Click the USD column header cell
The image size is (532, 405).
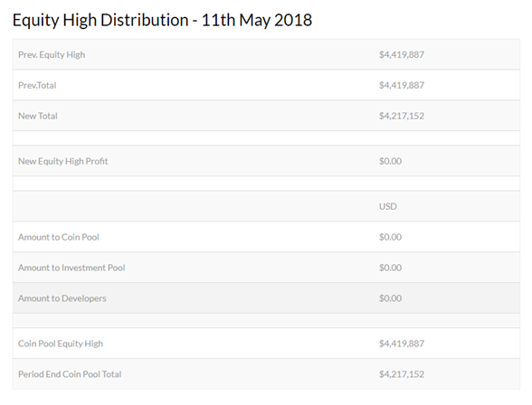pos(388,206)
